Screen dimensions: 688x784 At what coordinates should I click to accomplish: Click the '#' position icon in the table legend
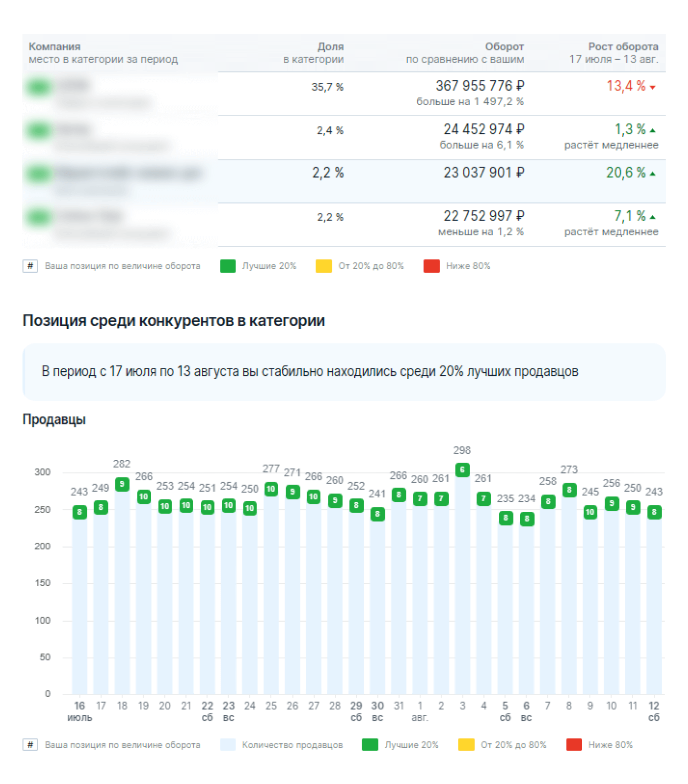[x=31, y=266]
